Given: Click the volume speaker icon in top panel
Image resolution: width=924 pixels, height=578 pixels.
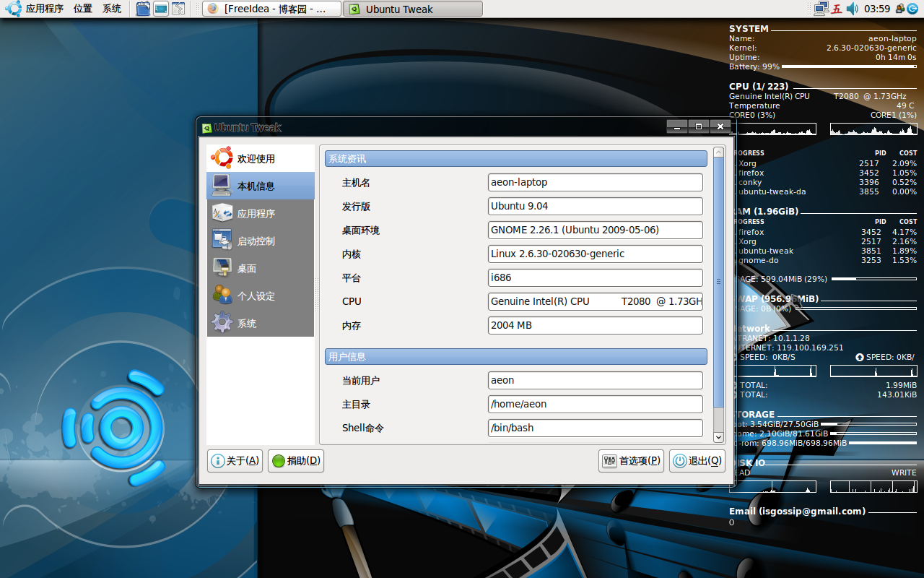Looking at the screenshot, I should (x=853, y=9).
